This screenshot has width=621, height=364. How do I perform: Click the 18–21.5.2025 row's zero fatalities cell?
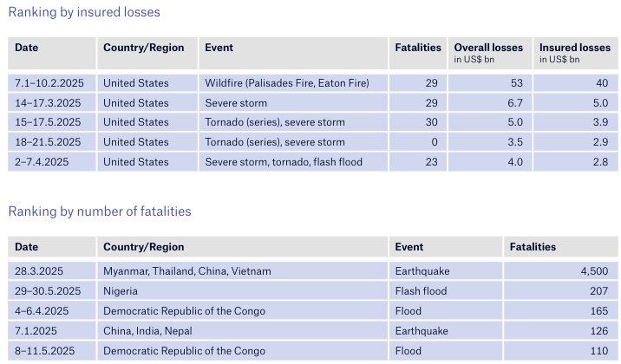[x=418, y=142]
